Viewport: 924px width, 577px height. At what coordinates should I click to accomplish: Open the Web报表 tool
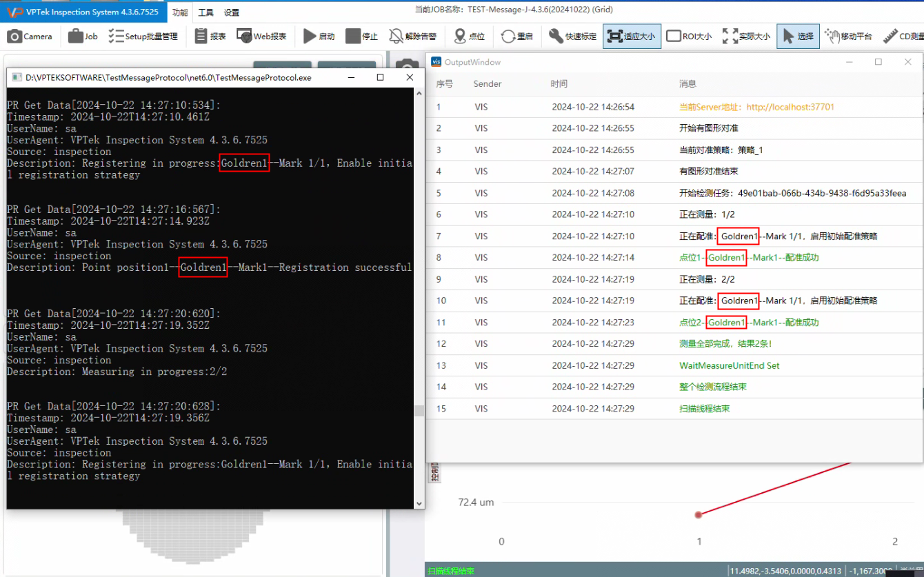point(261,37)
